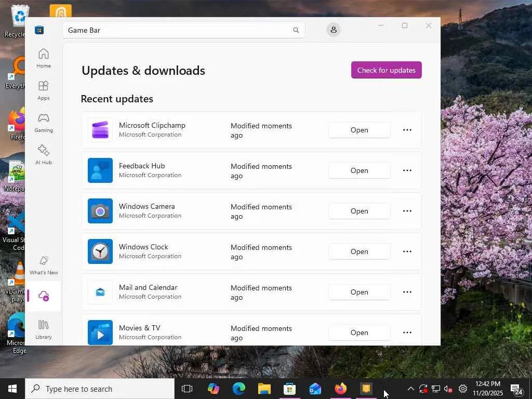Select the Downloads cloud icon in sidebar
Viewport: 532px width, 399px height.
point(44,296)
